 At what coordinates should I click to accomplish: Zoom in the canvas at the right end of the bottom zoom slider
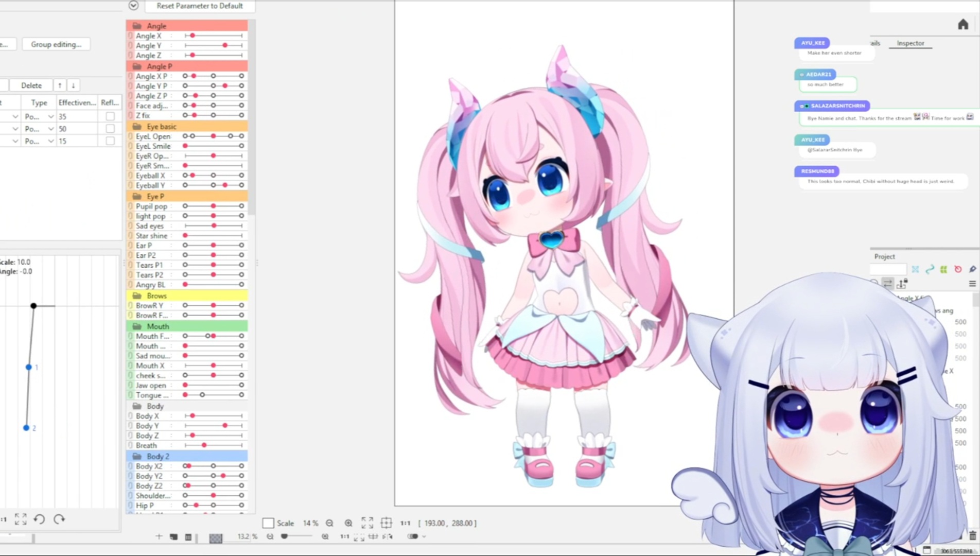click(x=325, y=536)
